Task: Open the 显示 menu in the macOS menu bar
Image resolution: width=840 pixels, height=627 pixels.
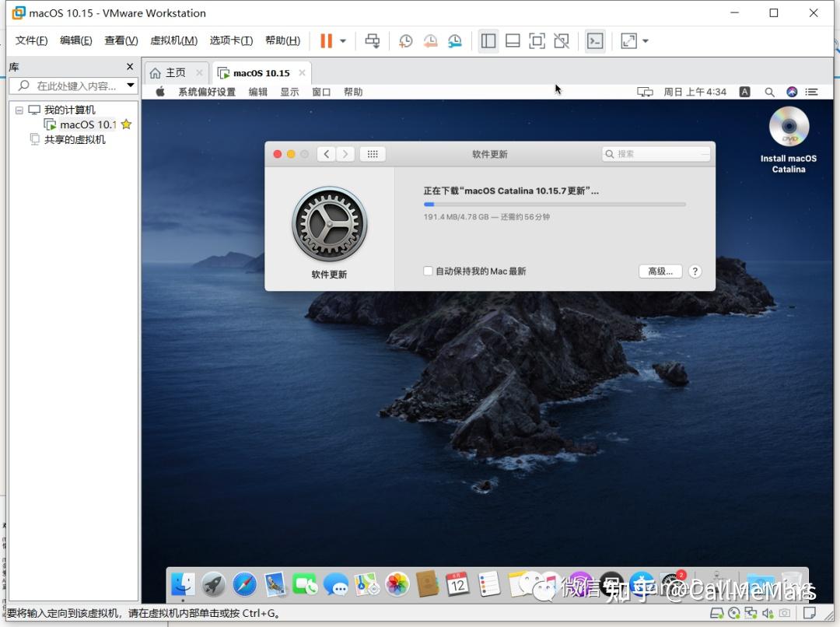Action: pos(290,92)
